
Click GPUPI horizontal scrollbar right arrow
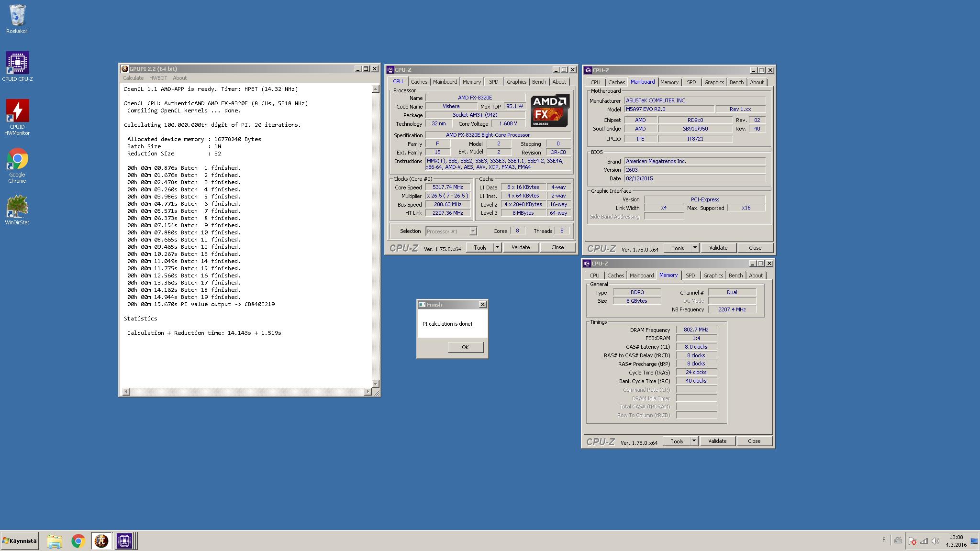coord(367,392)
